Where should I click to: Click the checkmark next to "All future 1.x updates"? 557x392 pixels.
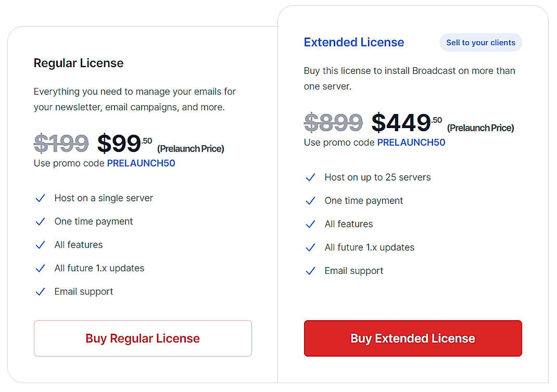click(41, 268)
